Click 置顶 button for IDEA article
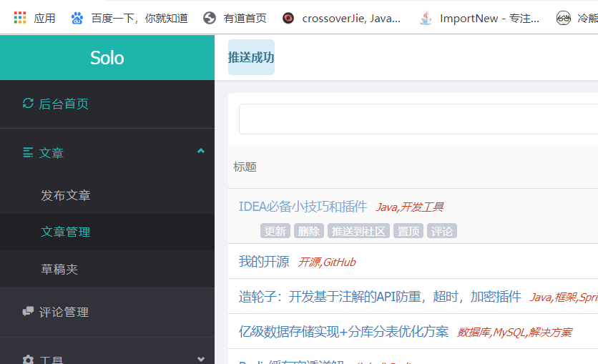The height and width of the screenshot is (364, 598). pyautogui.click(x=408, y=231)
